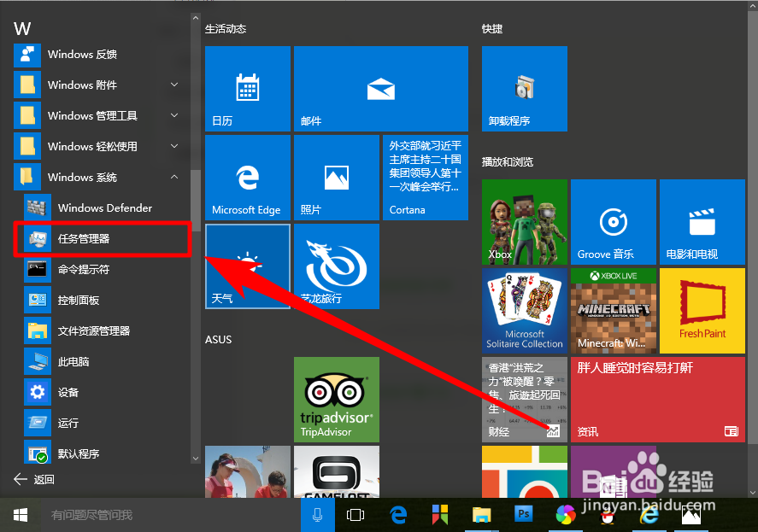Expand the Windows 管理工具 folder

(x=85, y=115)
